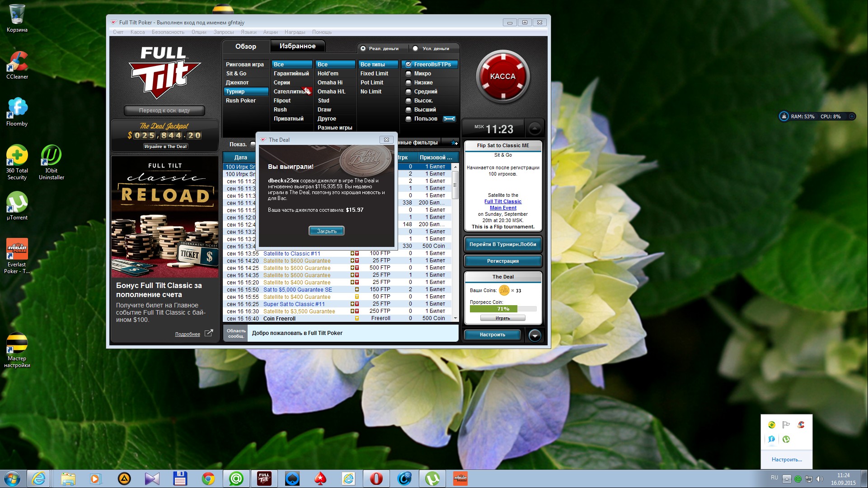Expand plus button on RAM CPU widget

852,116
